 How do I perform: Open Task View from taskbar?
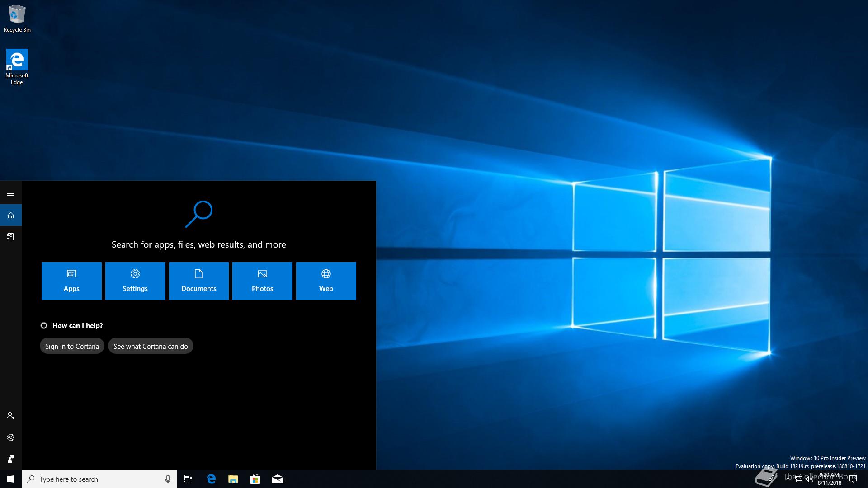tap(188, 479)
